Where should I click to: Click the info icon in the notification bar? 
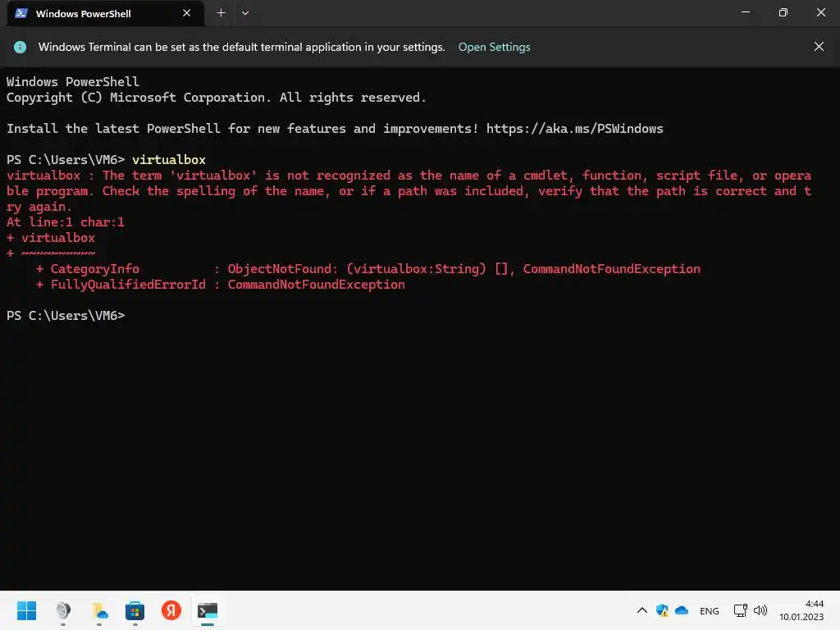[x=20, y=47]
